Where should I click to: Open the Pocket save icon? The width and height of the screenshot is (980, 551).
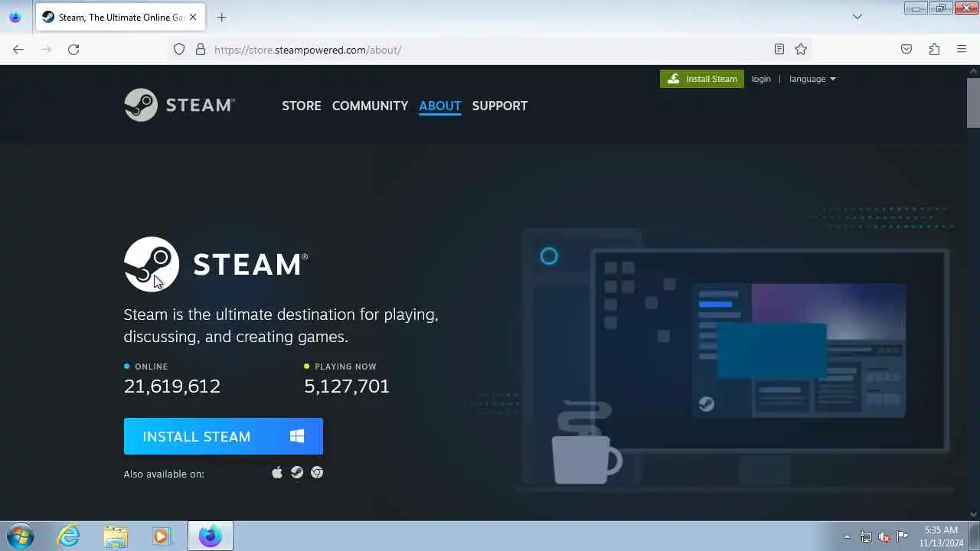(906, 50)
